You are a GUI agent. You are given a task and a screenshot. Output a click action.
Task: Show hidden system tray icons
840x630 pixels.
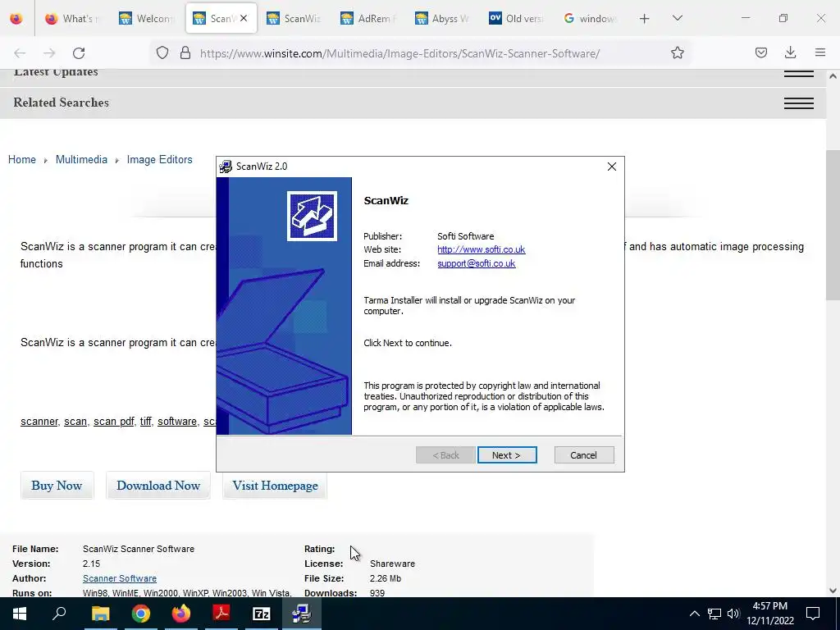[x=694, y=614]
